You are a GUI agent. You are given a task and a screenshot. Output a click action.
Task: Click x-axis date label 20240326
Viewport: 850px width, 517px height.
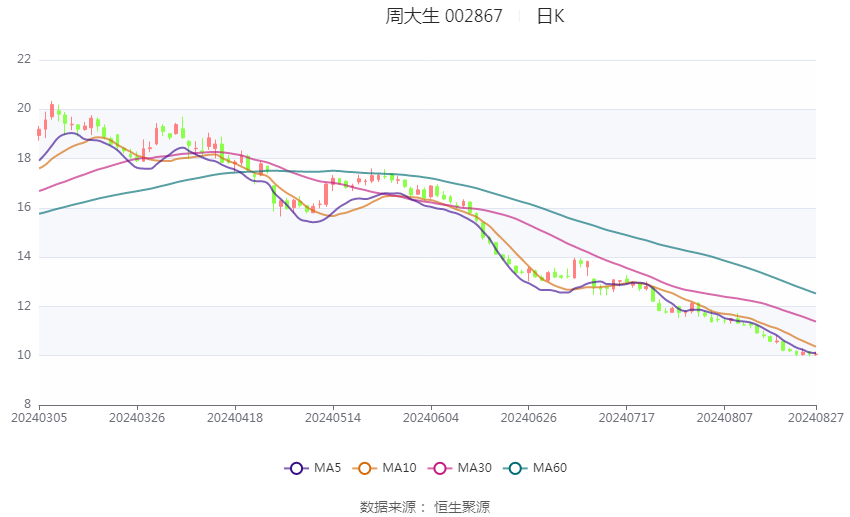137,418
